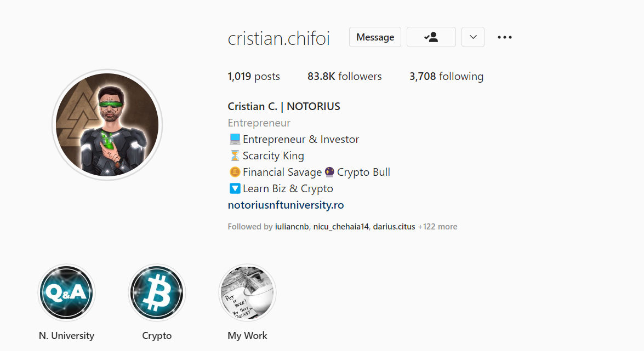The image size is (644, 351).
Task: Open the My Work highlight thumbnail
Action: click(x=247, y=293)
